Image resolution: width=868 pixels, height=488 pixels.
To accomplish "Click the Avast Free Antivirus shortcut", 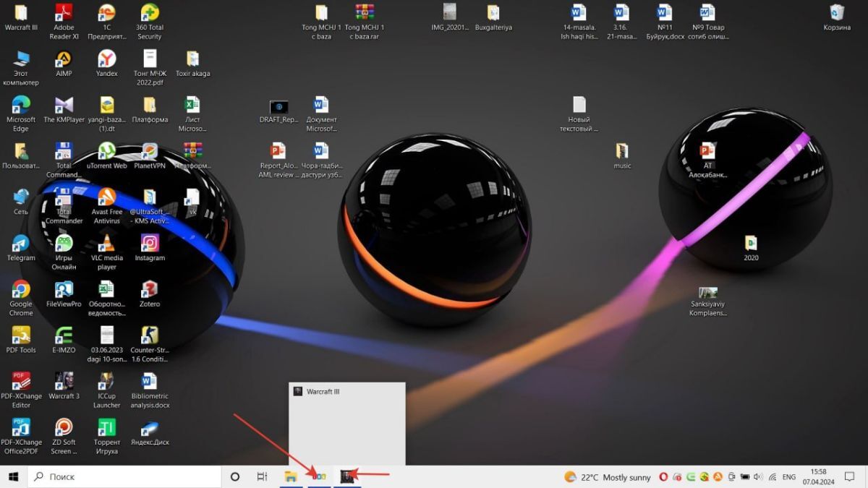I will pyautogui.click(x=106, y=197).
